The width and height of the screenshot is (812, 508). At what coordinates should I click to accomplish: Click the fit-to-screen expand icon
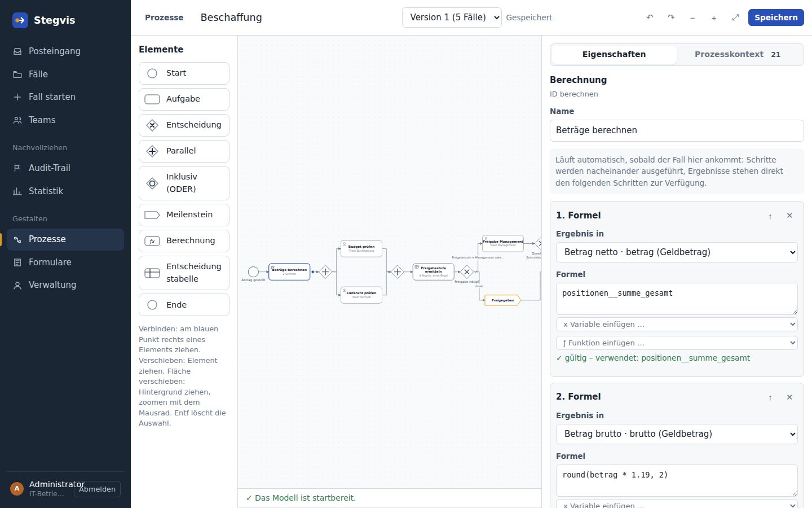735,17
